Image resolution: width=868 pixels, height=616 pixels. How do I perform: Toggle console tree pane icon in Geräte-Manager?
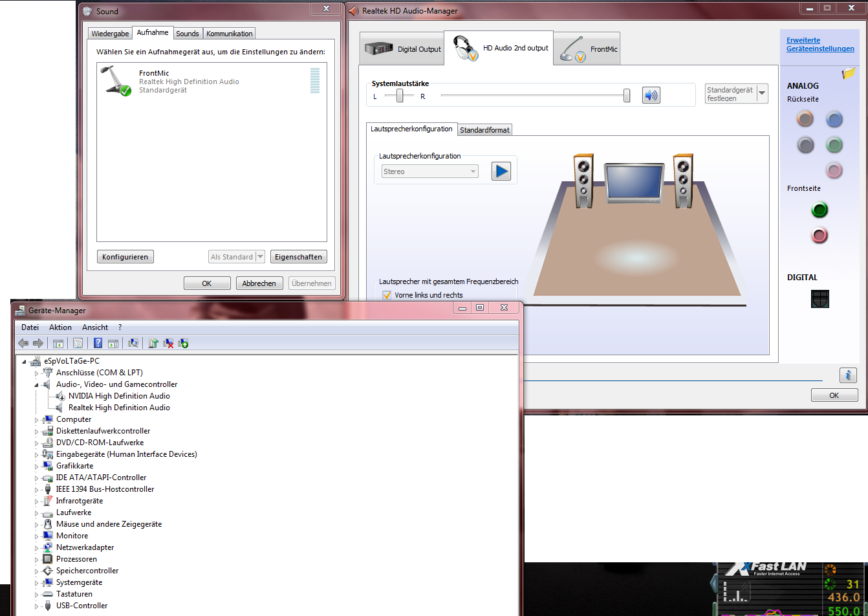[x=58, y=343]
